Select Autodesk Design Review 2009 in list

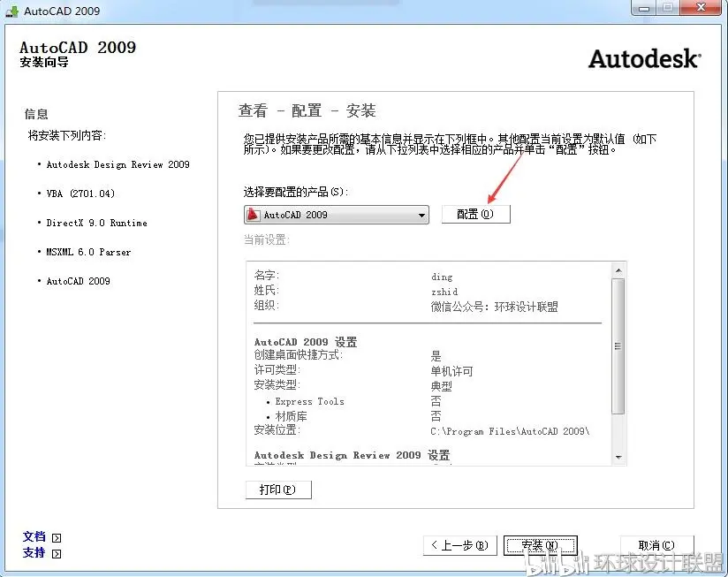118,164
